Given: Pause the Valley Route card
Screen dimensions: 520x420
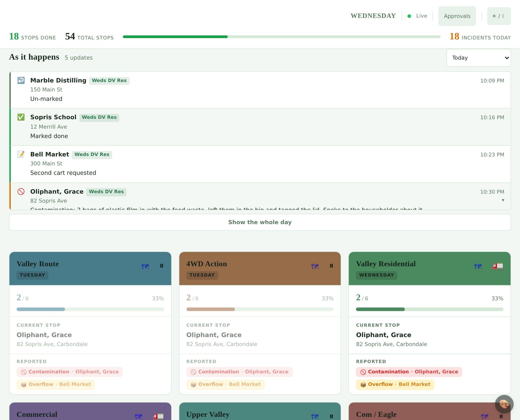Looking at the screenshot, I should tap(162, 266).
